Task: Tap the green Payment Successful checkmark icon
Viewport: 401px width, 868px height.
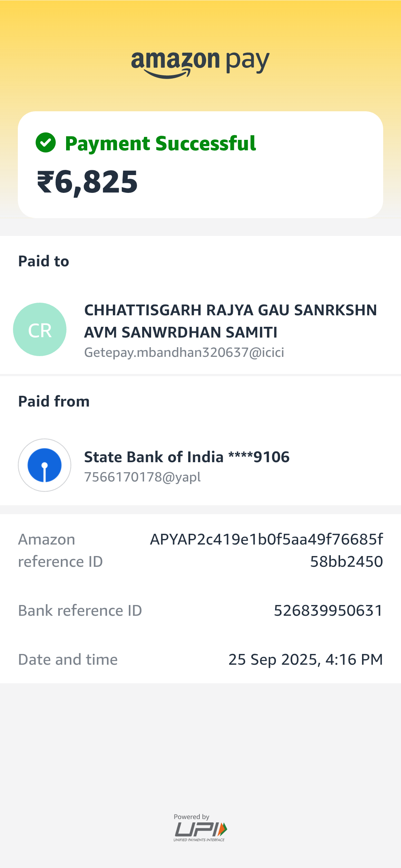Action: point(46,143)
